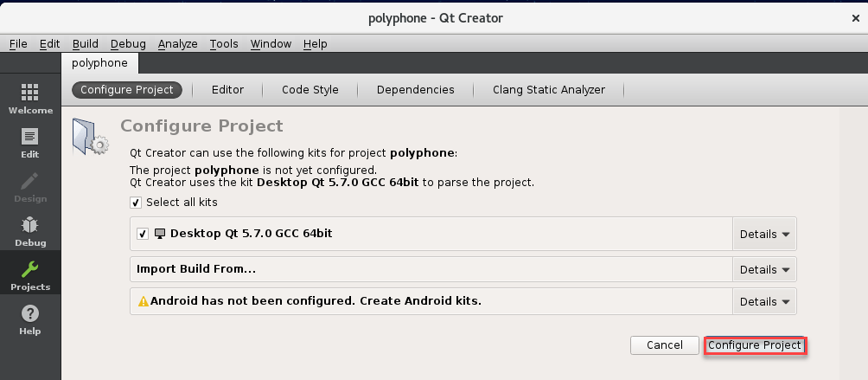Uncheck Desktop Qt 5.7.0 GCC 64bit kit
868x380 pixels.
coord(143,234)
